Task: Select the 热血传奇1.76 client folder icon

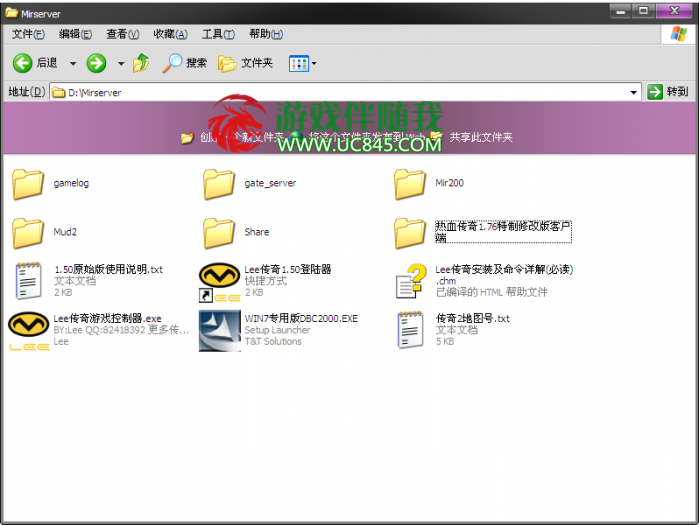Action: tap(410, 233)
